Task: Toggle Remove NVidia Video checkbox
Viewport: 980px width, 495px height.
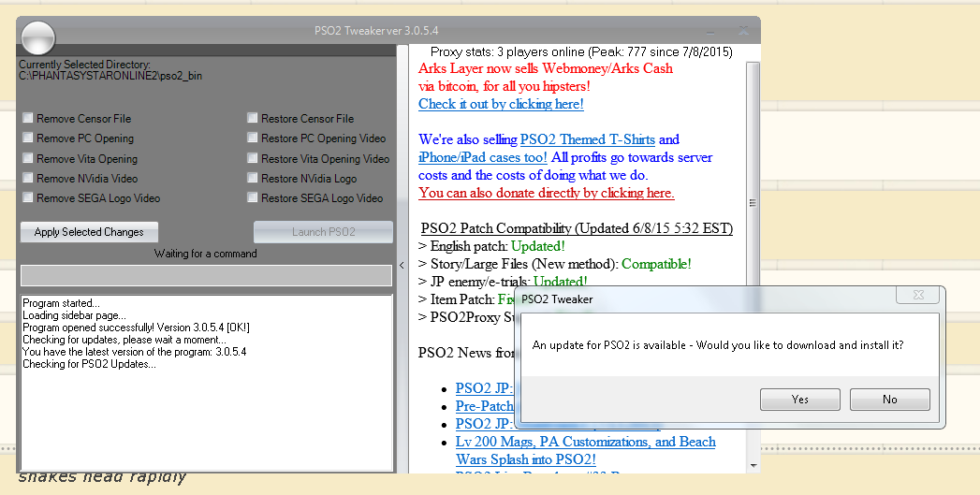Action: click(x=27, y=178)
